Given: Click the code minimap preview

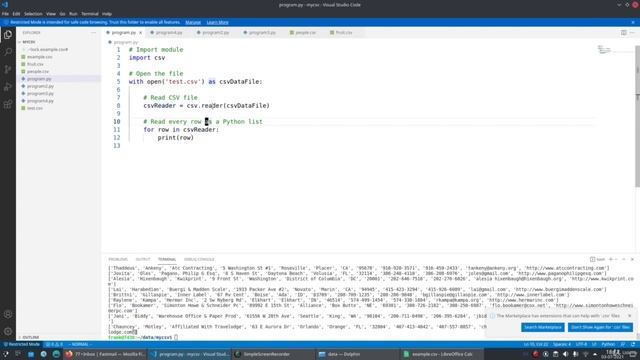Looking at the screenshot, I should [x=604, y=50].
